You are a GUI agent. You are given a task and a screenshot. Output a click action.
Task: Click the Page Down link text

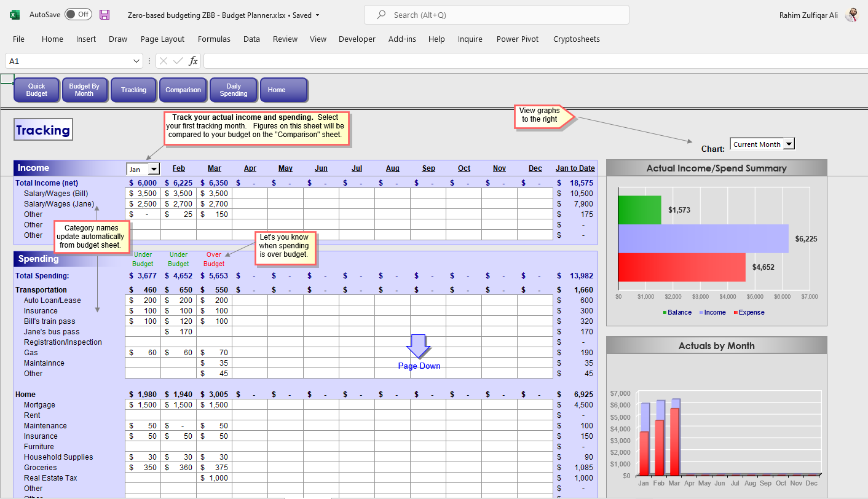(x=419, y=366)
